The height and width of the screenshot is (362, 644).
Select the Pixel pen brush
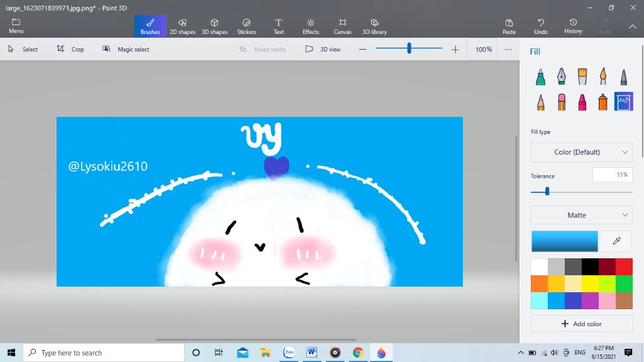[x=623, y=77]
